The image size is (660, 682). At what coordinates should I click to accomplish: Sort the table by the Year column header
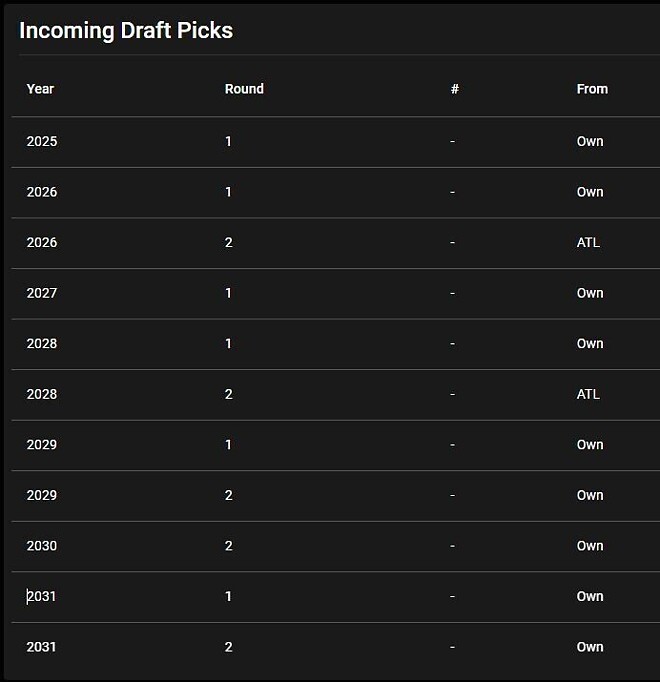tap(40, 89)
